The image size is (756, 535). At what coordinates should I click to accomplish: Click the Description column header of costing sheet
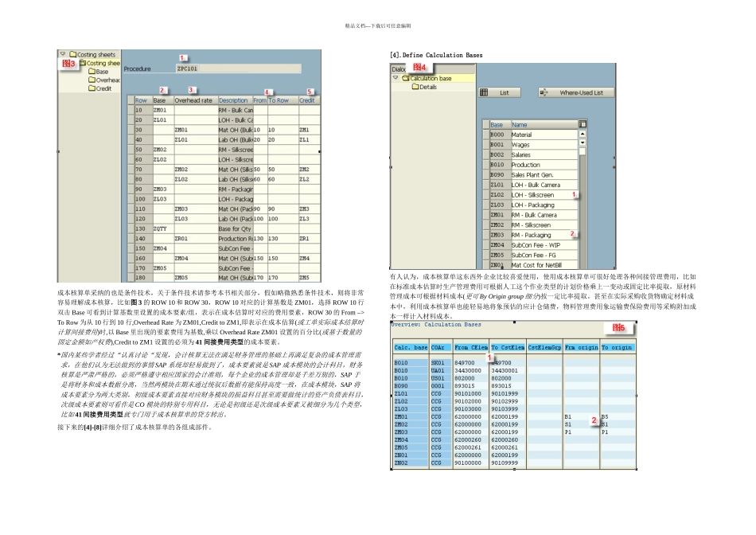236,100
